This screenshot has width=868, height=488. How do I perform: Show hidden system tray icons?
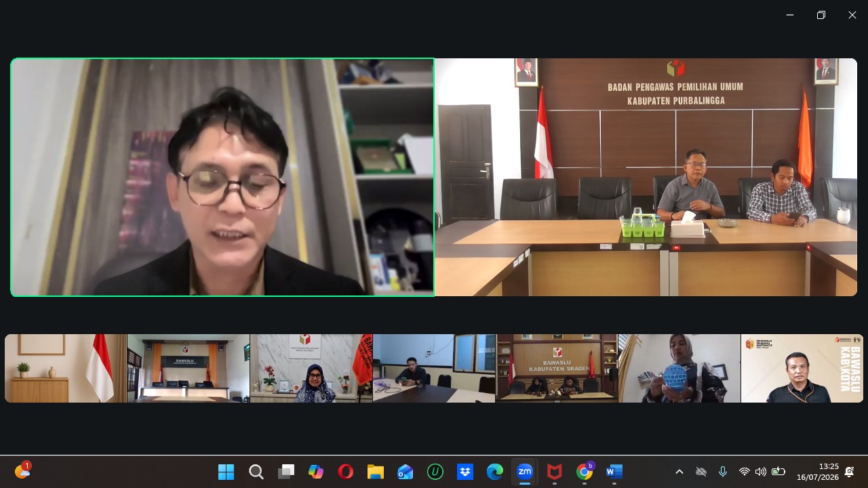[x=679, y=472]
